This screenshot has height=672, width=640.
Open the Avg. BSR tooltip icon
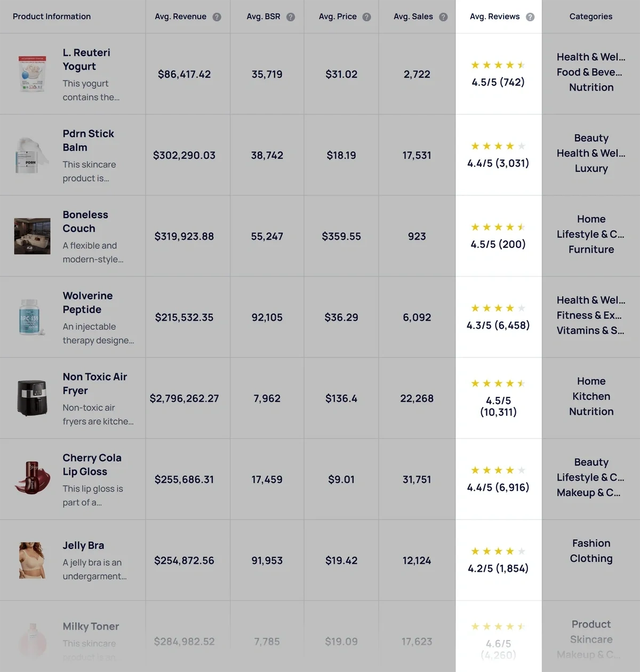tap(291, 17)
